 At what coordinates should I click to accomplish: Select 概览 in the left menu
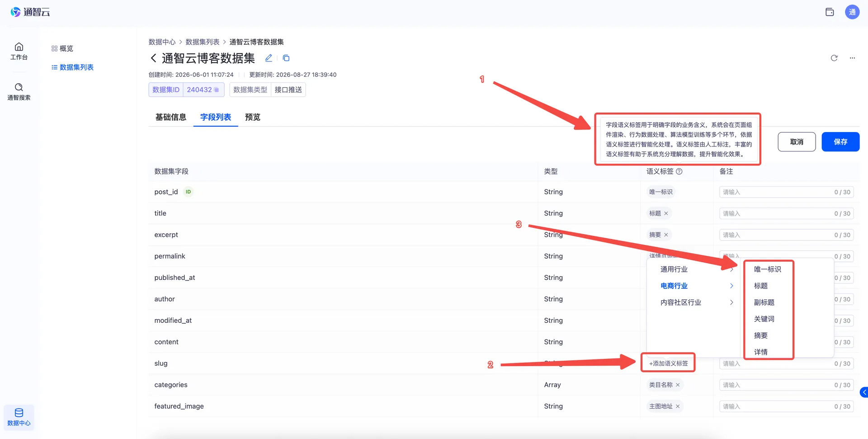tap(62, 48)
